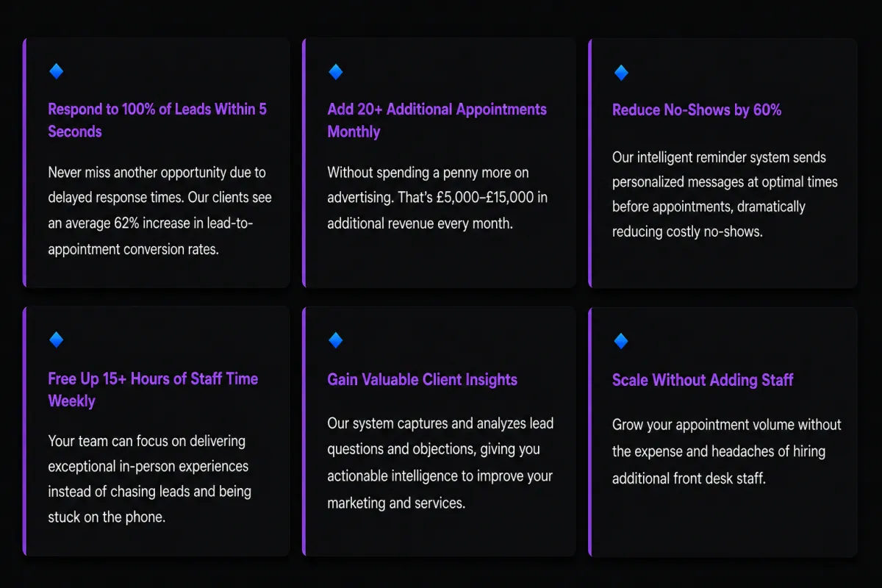Open the Free Up 15+ Hours of Staff Time heading

(x=153, y=390)
